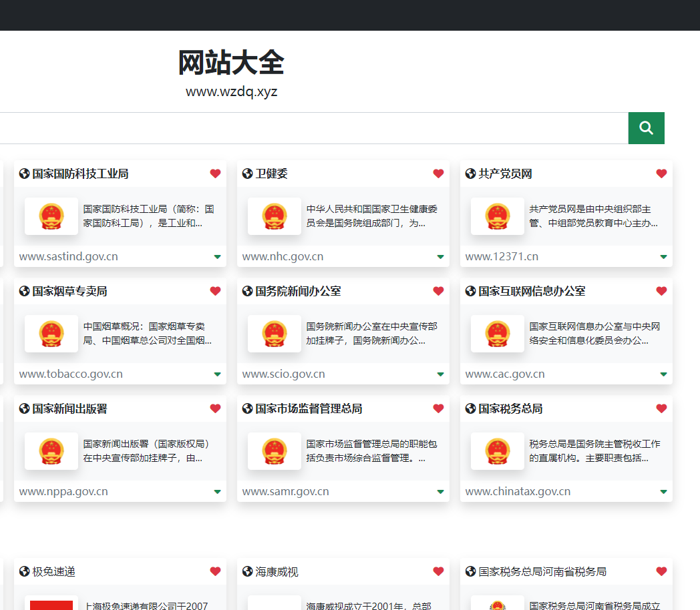Viewport: 700px width, 610px height.
Task: Open the 国家市场监督管理总局 title link
Action: 309,408
